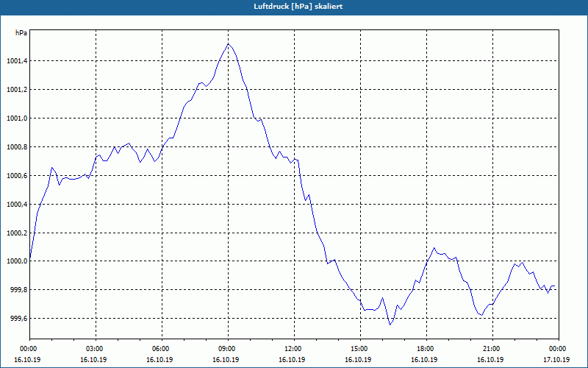
Task: Select the 1001,4 y-axis value
Action: pos(17,61)
